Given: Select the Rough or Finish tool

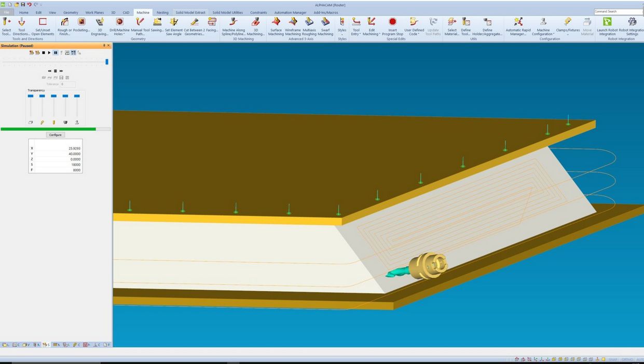Looking at the screenshot, I should tap(64, 22).
